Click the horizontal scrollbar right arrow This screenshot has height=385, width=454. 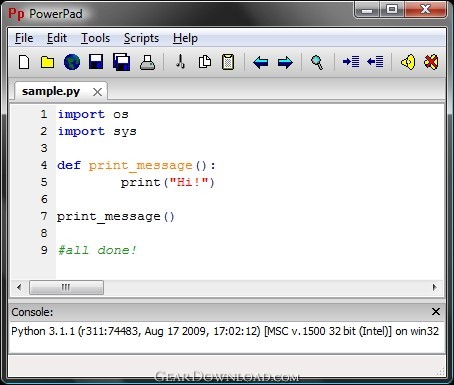click(x=434, y=287)
